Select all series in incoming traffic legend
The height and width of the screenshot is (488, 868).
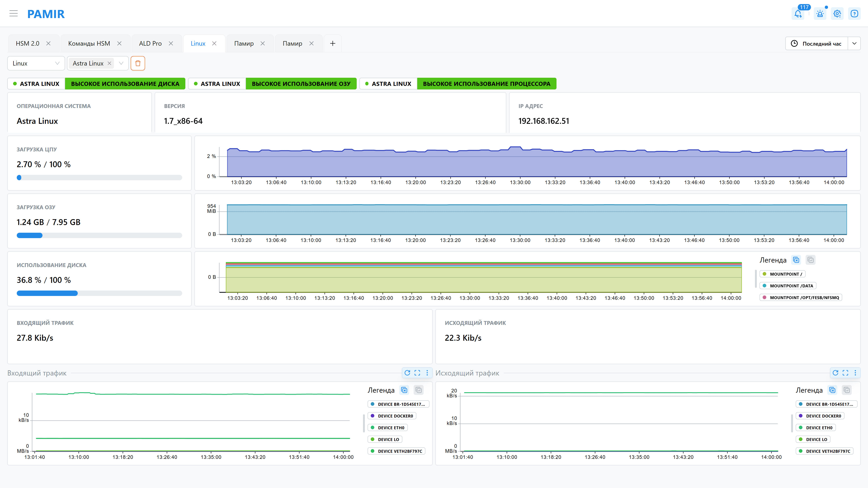click(x=419, y=390)
